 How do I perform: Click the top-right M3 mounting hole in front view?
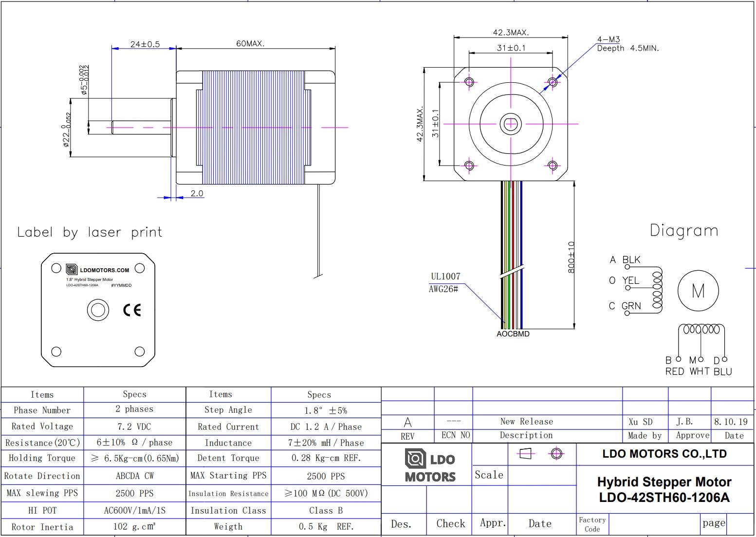point(553,82)
